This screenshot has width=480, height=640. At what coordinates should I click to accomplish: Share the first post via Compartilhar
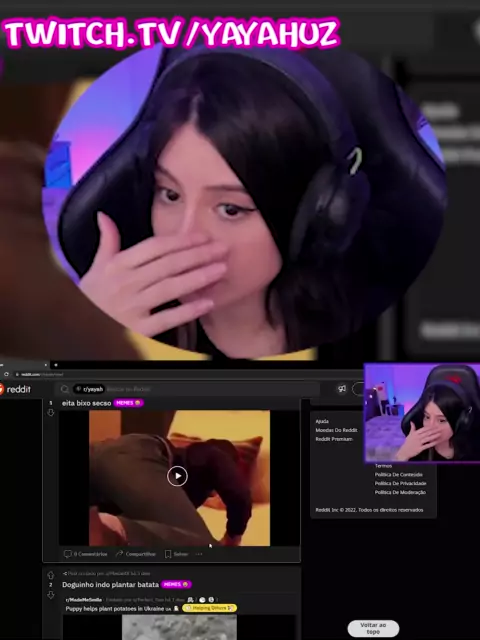click(x=136, y=554)
